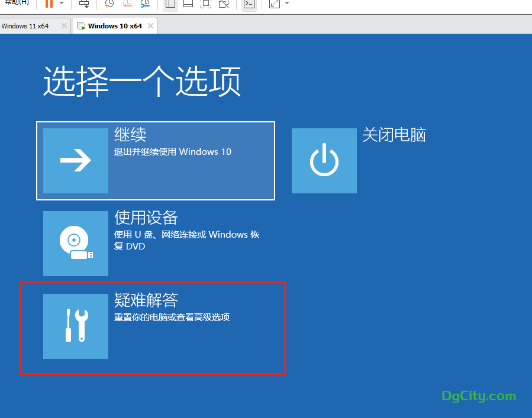The height and width of the screenshot is (418, 532).
Task: Expand the stretch display dropdown arrow
Action: tap(287, 4)
